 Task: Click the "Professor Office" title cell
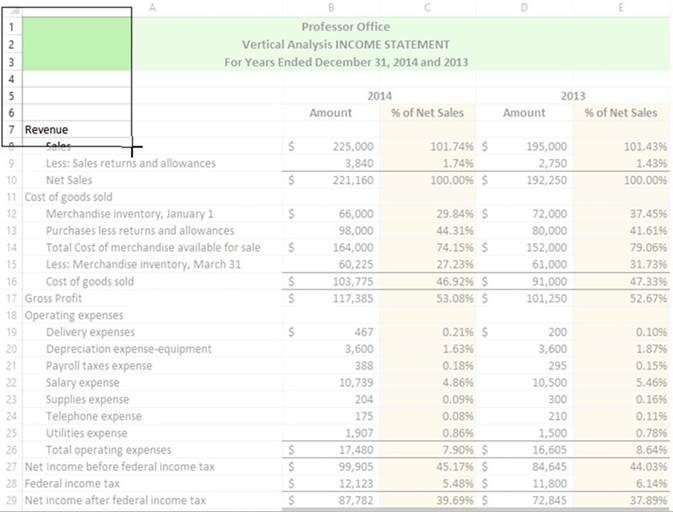click(x=345, y=27)
